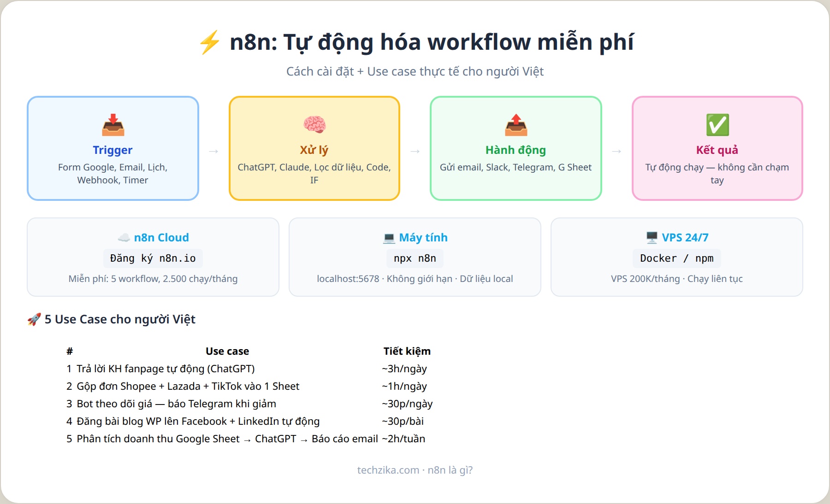Click the '~30p/bài' savings cell
830x504 pixels.
coord(403,421)
